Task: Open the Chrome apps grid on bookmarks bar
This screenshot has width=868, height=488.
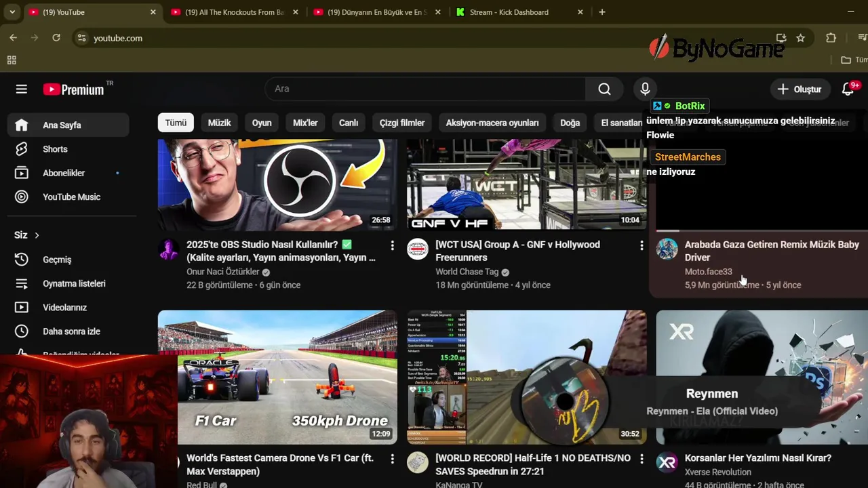Action: click(12, 60)
